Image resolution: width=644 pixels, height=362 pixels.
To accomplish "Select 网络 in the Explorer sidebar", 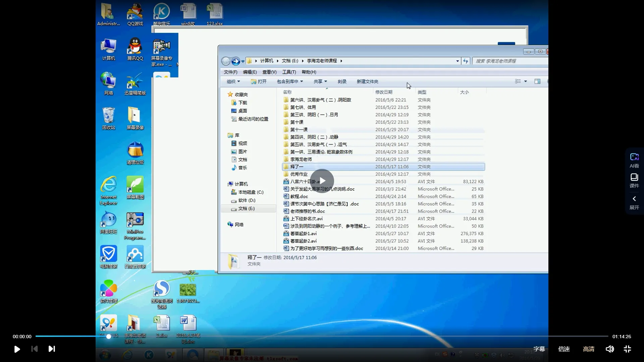I will tap(235, 225).
